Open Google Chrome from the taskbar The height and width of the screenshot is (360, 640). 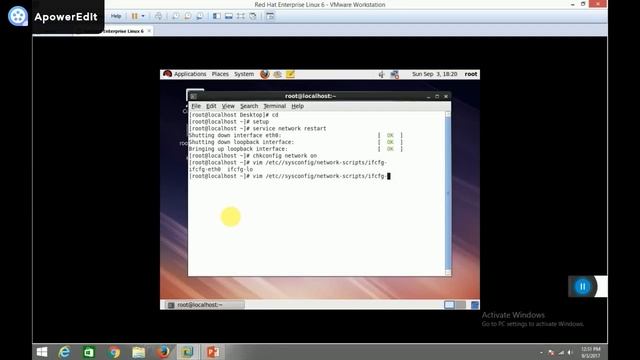[x=114, y=352]
